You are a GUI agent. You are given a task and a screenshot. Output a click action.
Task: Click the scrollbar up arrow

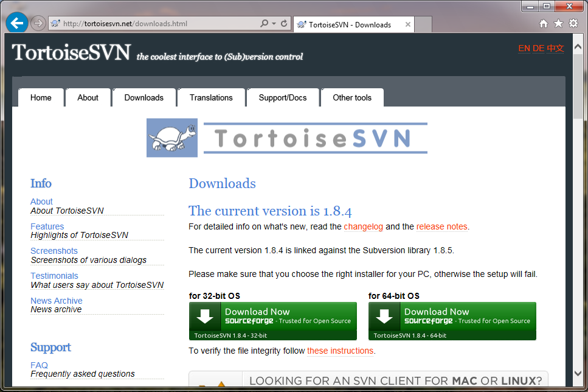(x=578, y=47)
